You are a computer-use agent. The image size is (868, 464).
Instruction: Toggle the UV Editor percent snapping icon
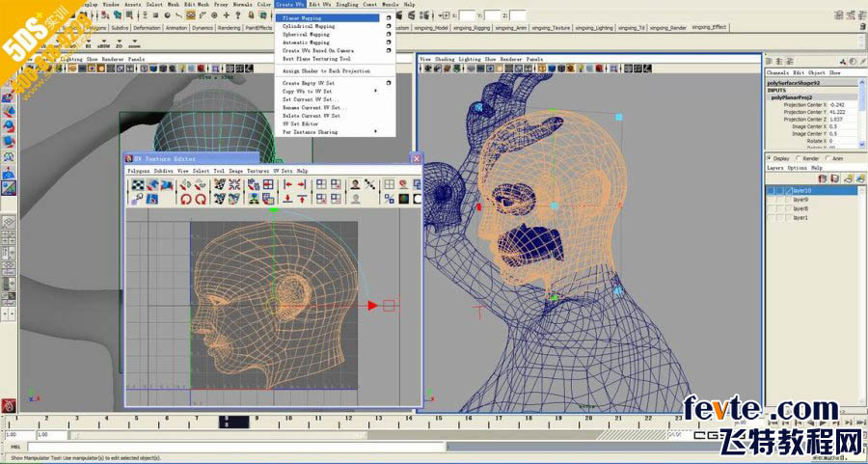point(390,198)
